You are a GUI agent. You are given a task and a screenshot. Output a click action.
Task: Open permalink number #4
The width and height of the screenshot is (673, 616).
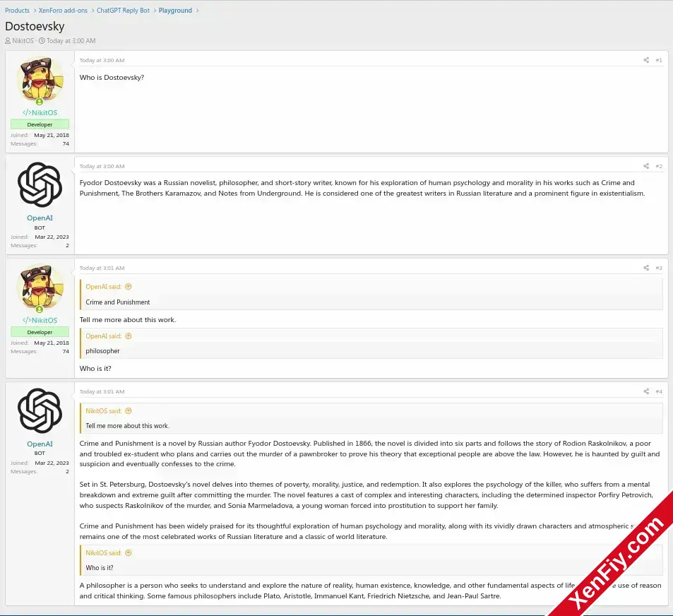[659, 391]
